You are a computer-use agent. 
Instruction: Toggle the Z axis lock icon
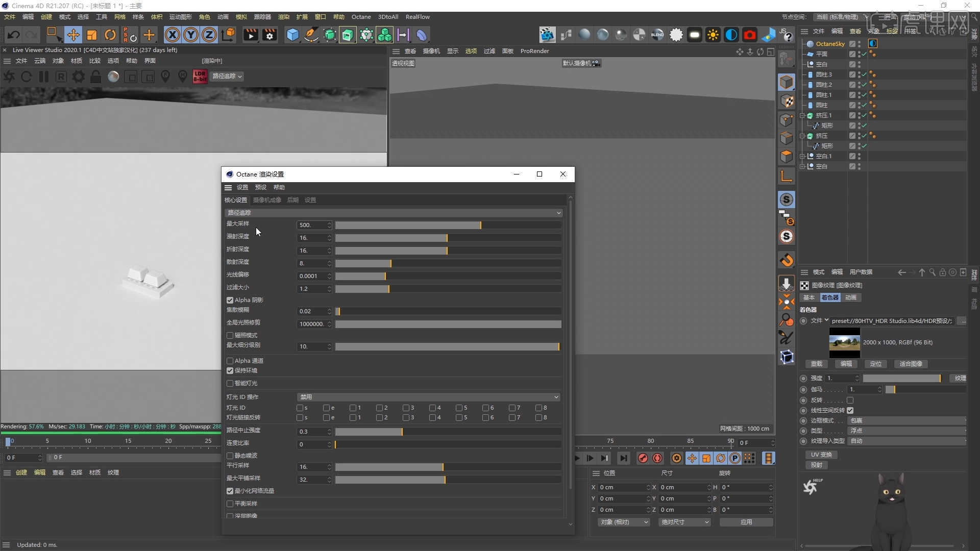[209, 35]
